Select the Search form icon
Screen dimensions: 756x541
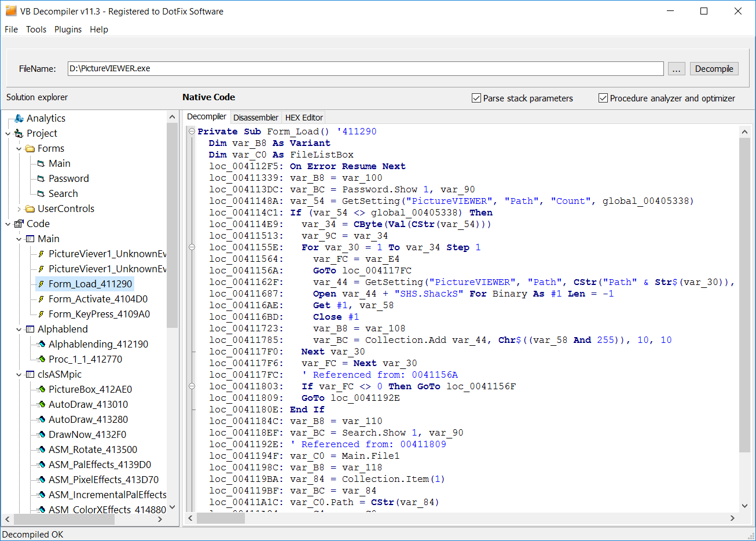click(41, 193)
